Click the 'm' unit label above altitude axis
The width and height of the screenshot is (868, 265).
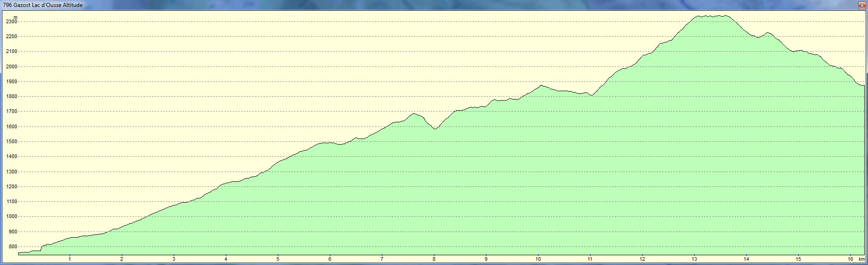[x=15, y=17]
